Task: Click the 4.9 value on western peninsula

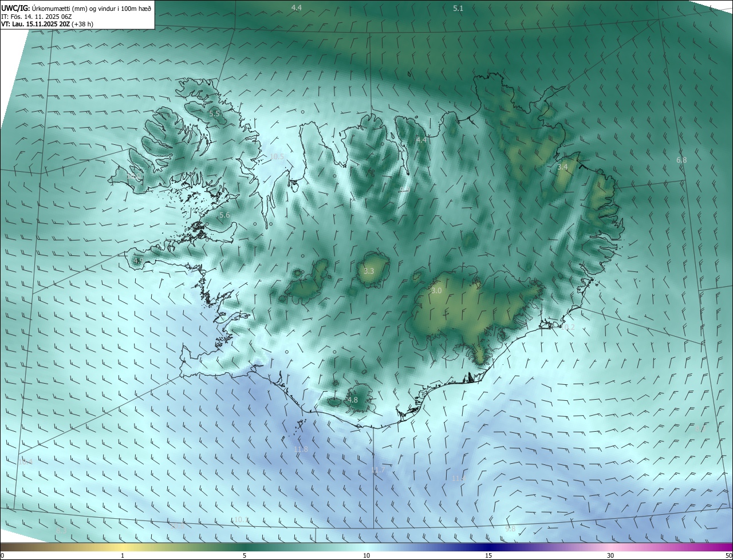Action: point(138,261)
